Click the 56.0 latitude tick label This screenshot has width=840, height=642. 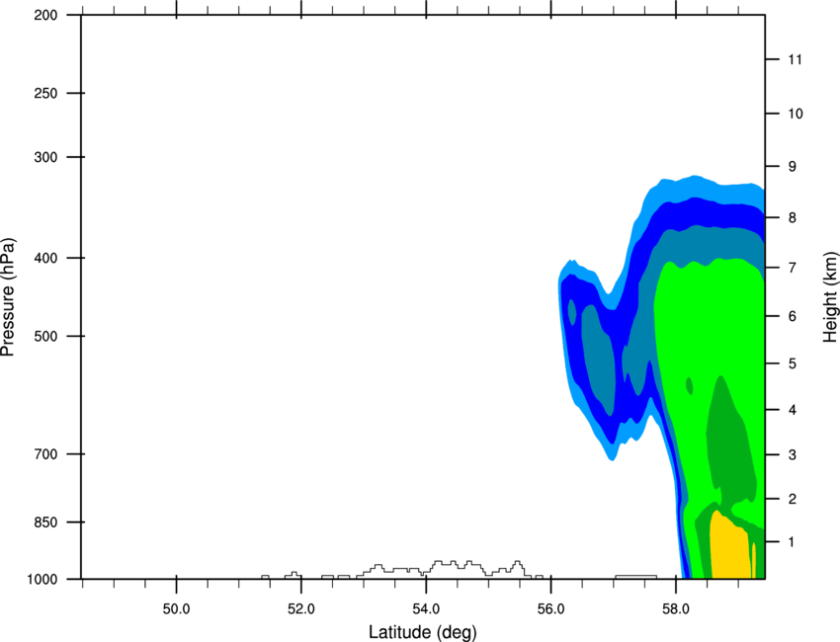[550, 609]
